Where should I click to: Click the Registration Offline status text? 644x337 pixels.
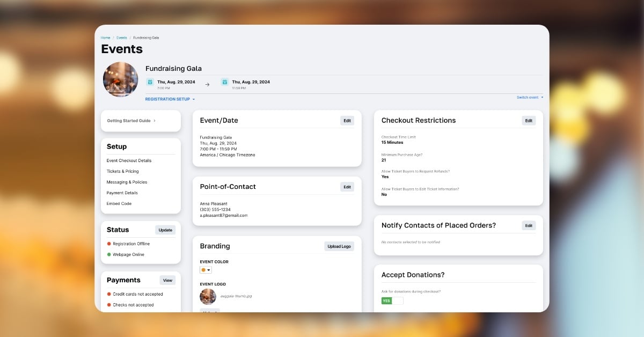[x=131, y=244]
